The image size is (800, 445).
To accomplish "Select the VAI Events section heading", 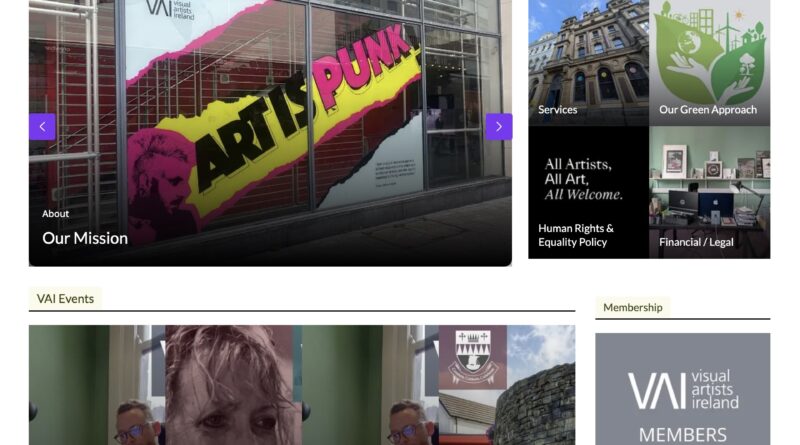I will click(x=65, y=299).
